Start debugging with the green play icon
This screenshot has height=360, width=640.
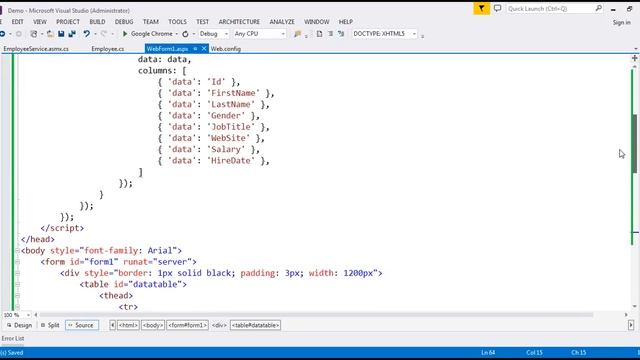pyautogui.click(x=125, y=34)
